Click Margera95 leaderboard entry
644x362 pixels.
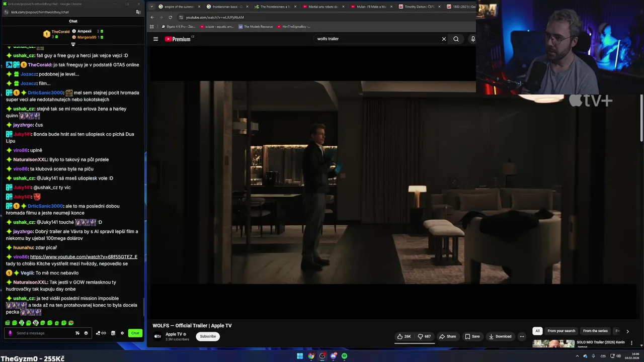88,37
